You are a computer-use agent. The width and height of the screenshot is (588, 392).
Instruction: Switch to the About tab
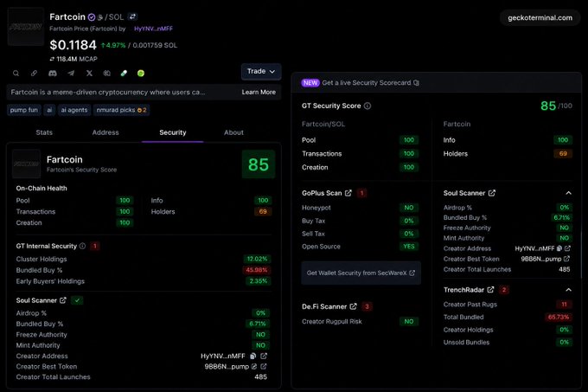pos(233,132)
